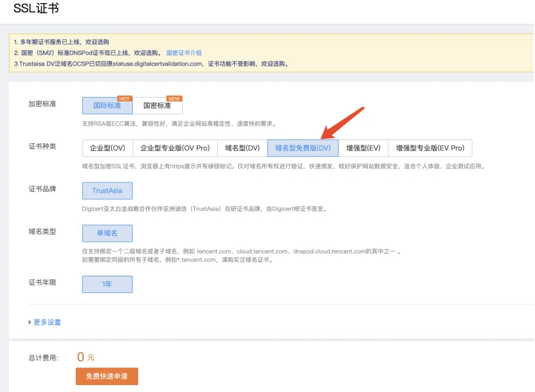Open the 国密证书介绍 link

[x=184, y=53]
